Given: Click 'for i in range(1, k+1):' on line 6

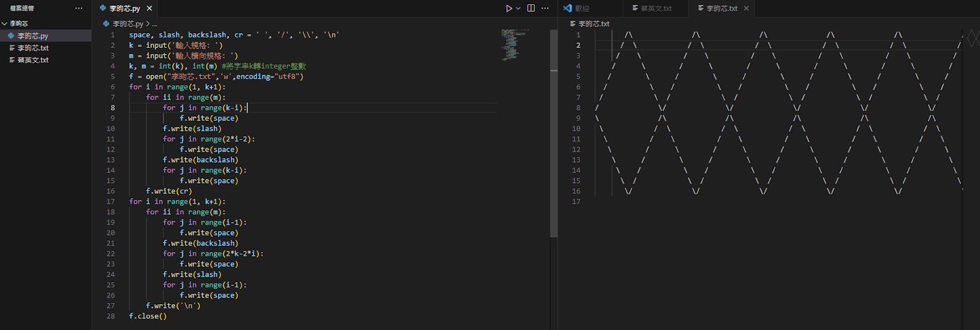Looking at the screenshot, I should coord(178,87).
